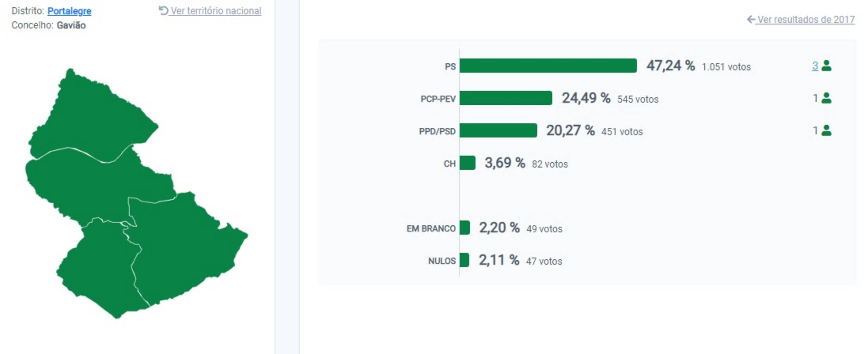This screenshot has height=354, width=868.
Task: Click the left arrow icon before Ver resultados de 2017
Action: click(x=750, y=19)
